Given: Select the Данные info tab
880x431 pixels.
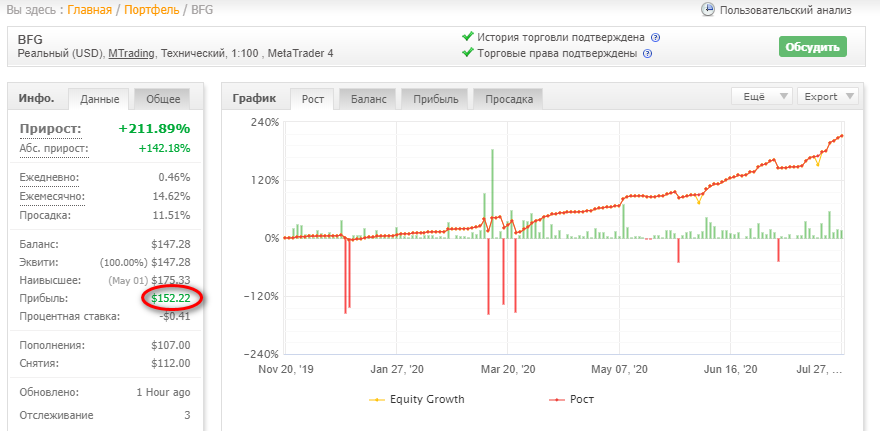Looking at the screenshot, I should click(99, 99).
